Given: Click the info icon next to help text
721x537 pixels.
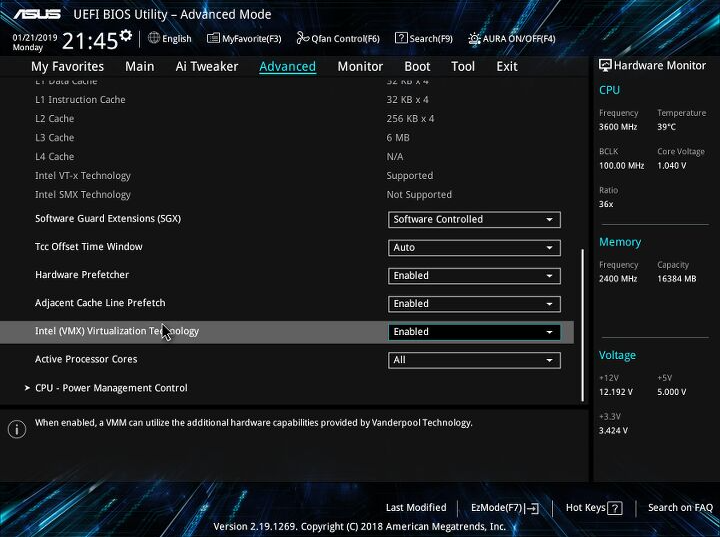Looking at the screenshot, I should click(17, 429).
